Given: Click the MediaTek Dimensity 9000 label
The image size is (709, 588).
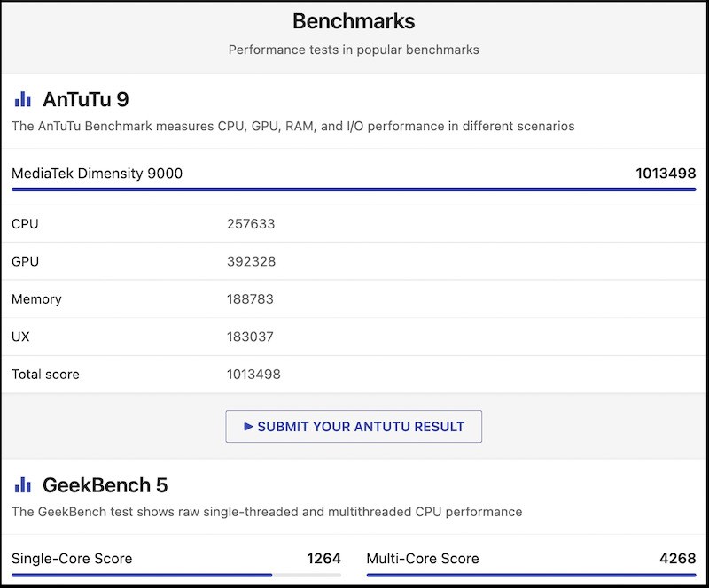Looking at the screenshot, I should click(x=97, y=173).
